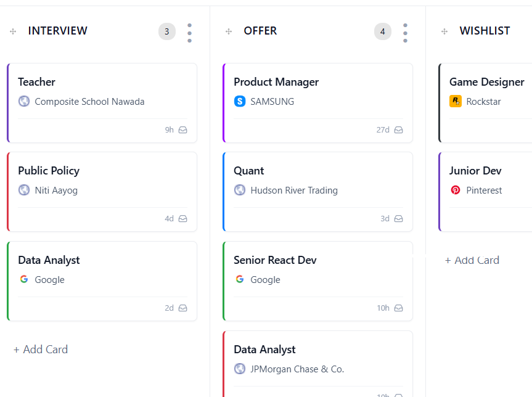This screenshot has height=397, width=532.
Task: Click the drag handle beside OFFER column
Action: tap(229, 31)
